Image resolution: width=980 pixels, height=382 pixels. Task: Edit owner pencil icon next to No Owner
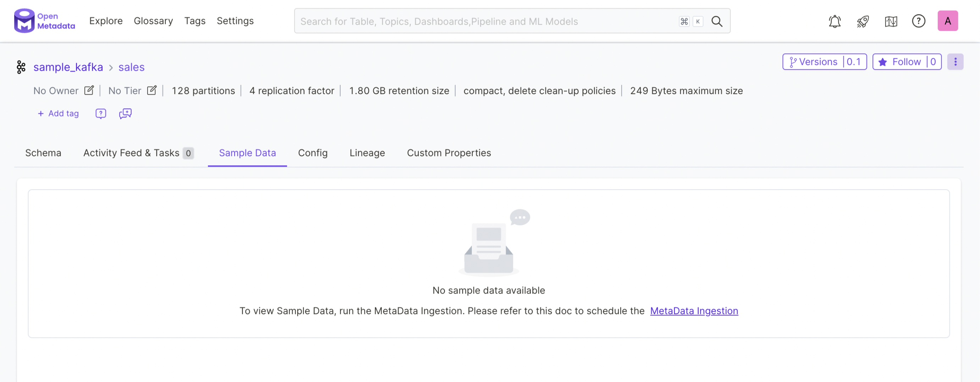pyautogui.click(x=89, y=91)
